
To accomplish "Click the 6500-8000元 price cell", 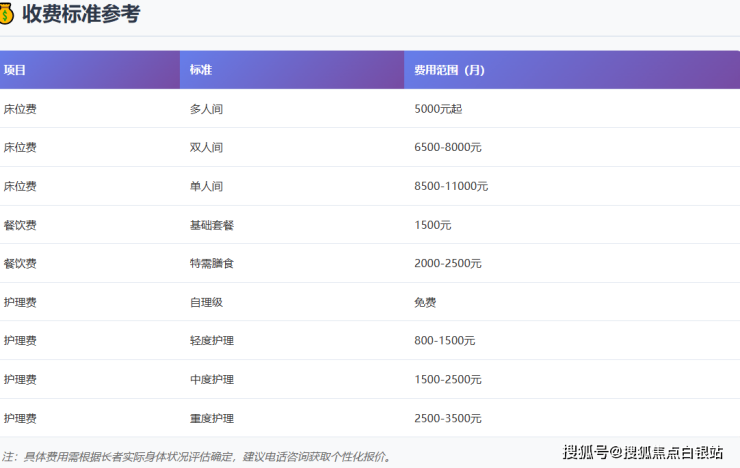I will click(448, 147).
